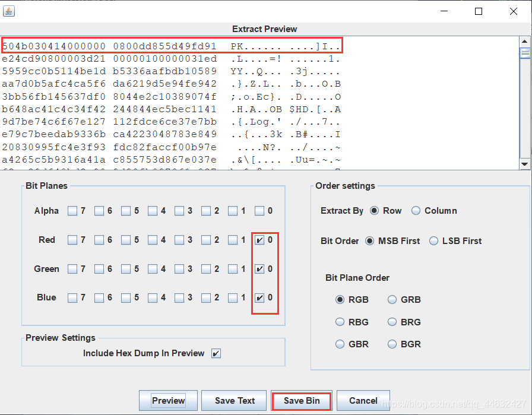Image resolution: width=532 pixels, height=415 pixels.
Task: Select BRG bit plane order
Action: pyautogui.click(x=392, y=322)
